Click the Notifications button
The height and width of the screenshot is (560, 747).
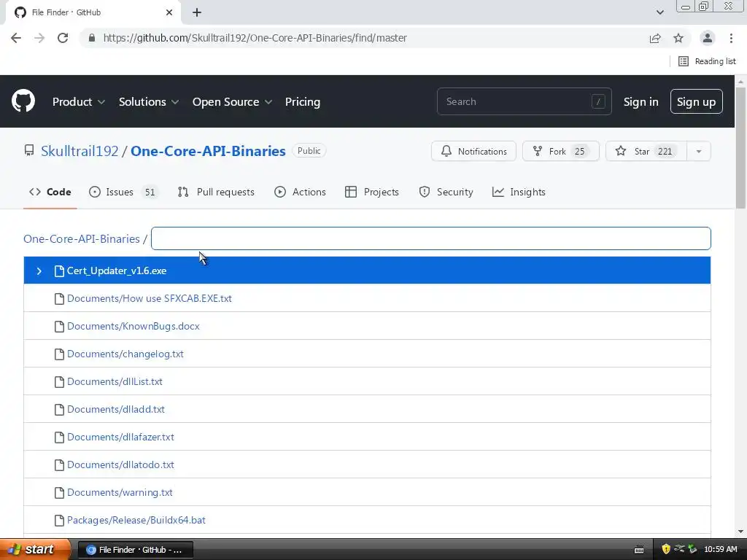point(473,152)
